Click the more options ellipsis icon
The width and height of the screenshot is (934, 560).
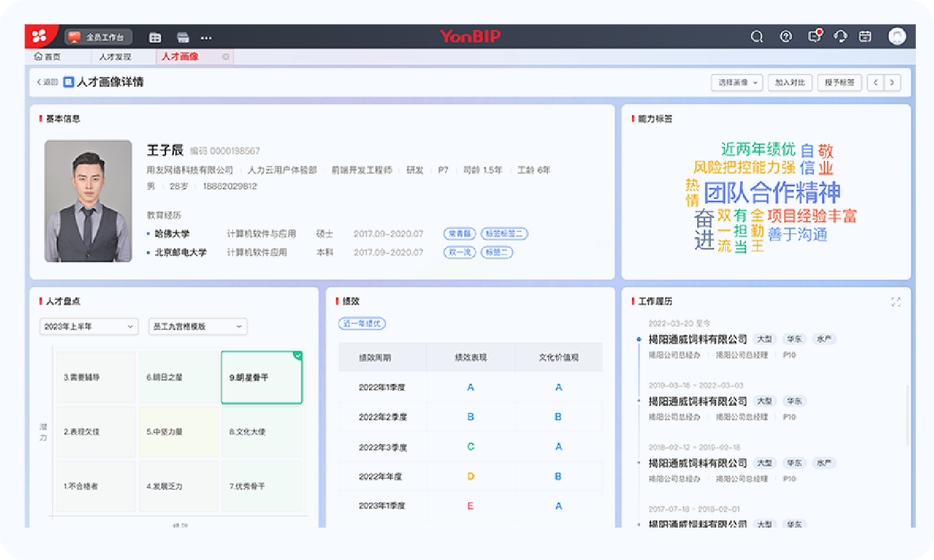click(x=206, y=38)
